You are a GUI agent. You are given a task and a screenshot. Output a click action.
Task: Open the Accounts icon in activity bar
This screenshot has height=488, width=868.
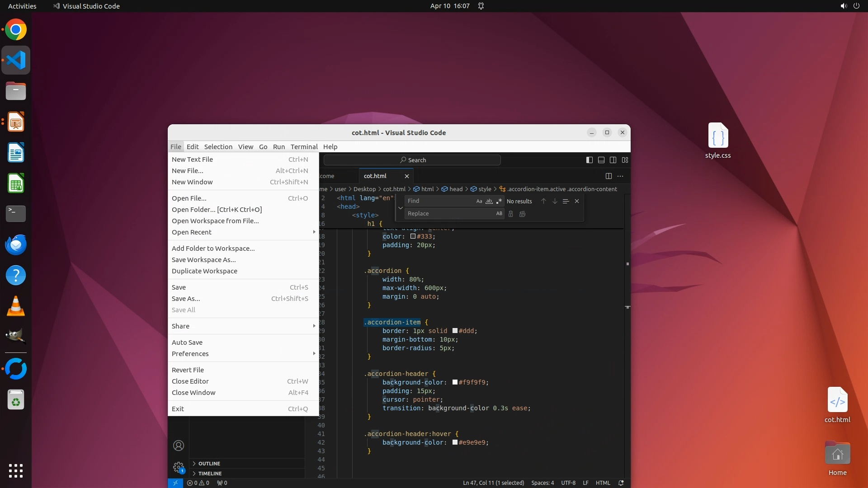point(179,446)
